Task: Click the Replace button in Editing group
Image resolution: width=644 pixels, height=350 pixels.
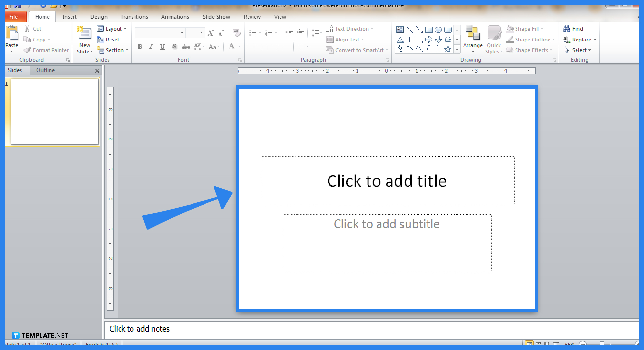Action: coord(580,39)
